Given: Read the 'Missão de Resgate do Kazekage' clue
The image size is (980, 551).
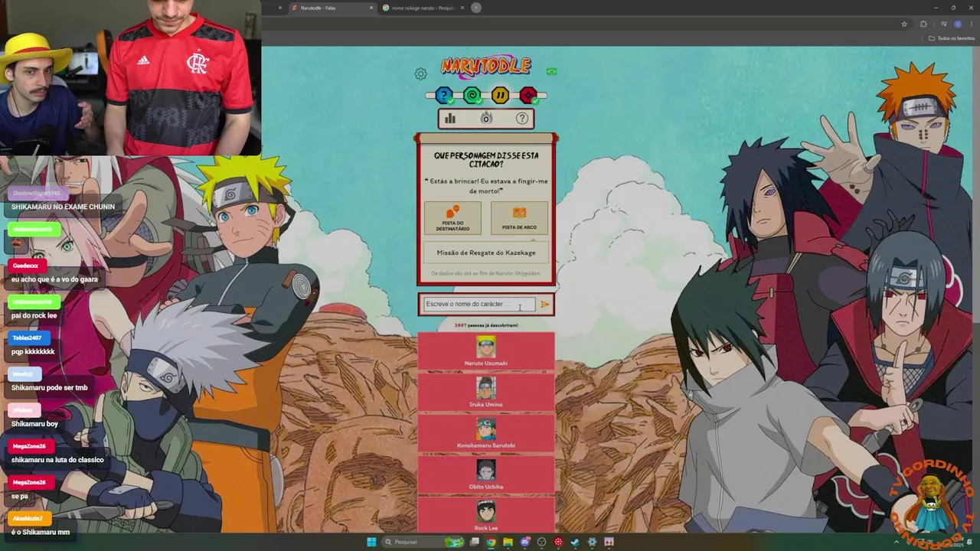Looking at the screenshot, I should [486, 253].
